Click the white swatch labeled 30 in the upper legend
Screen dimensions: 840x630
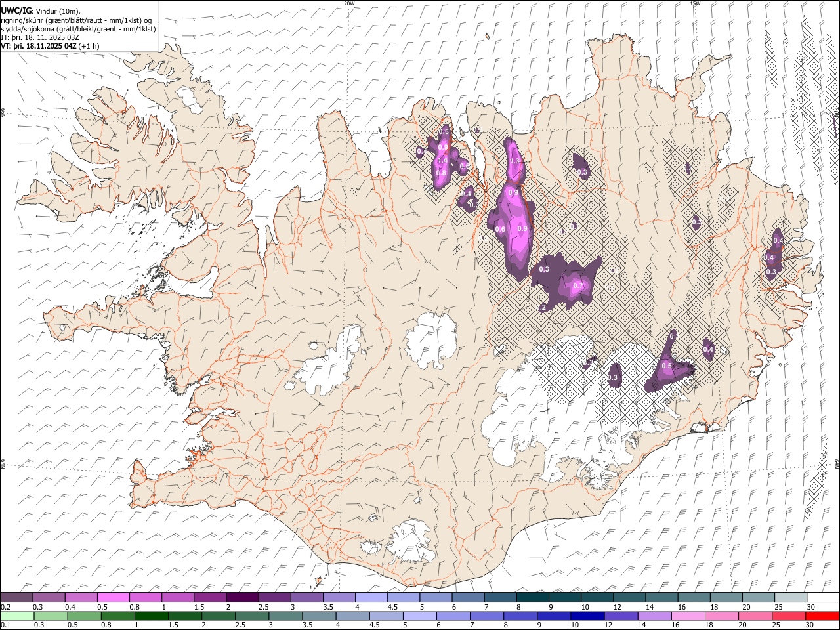[x=824, y=598]
